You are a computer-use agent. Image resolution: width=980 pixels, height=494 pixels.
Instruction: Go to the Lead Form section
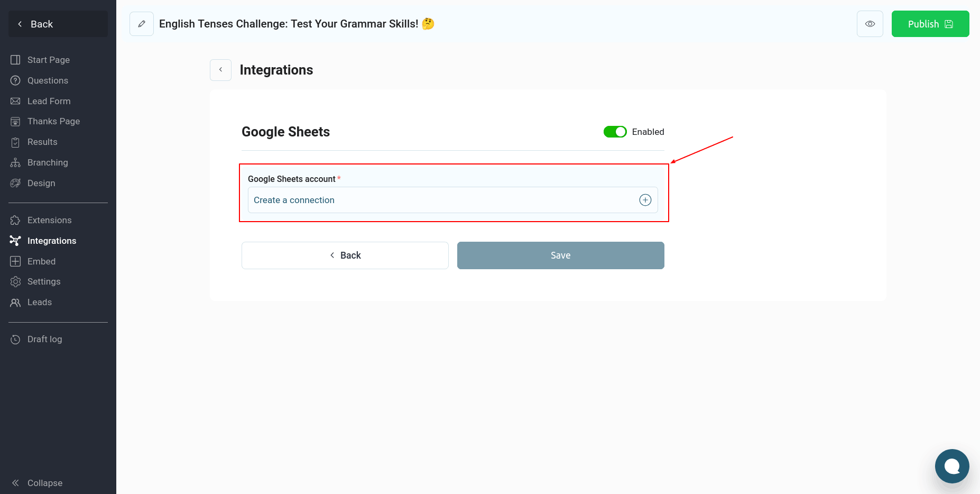click(x=49, y=101)
